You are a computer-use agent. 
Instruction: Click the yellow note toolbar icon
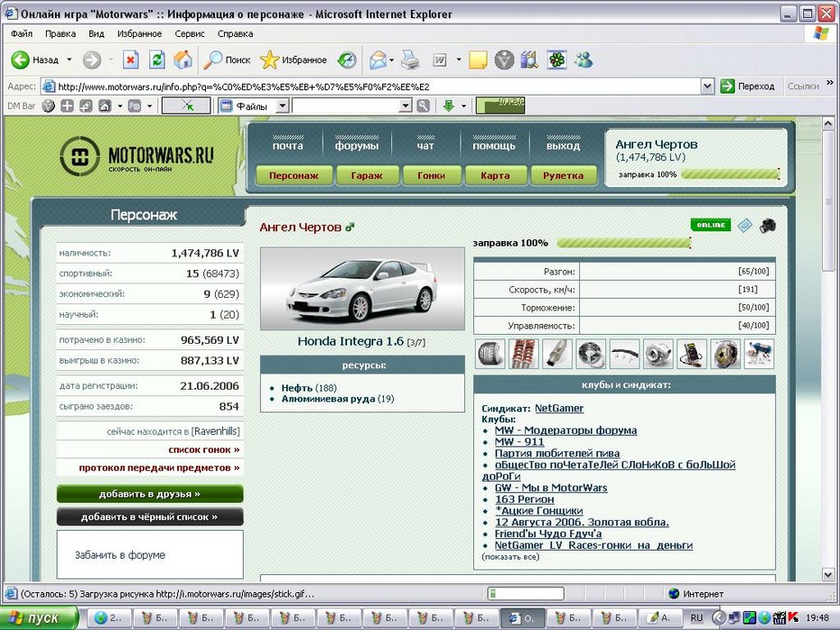click(x=477, y=60)
